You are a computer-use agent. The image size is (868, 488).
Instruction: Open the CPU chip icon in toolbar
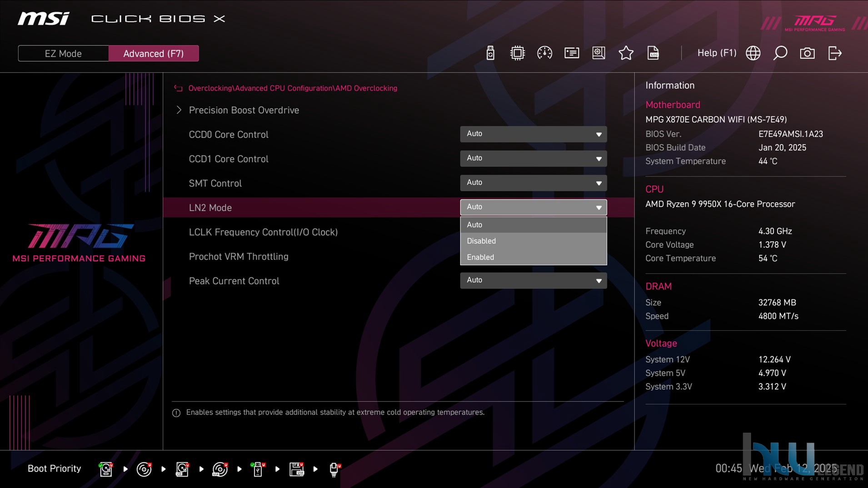click(x=517, y=53)
